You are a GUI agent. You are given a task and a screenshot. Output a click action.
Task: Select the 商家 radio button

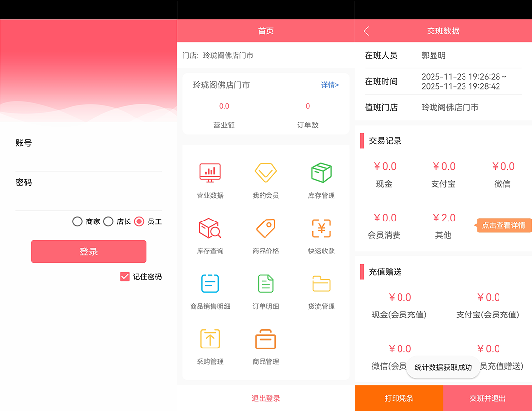tap(77, 221)
